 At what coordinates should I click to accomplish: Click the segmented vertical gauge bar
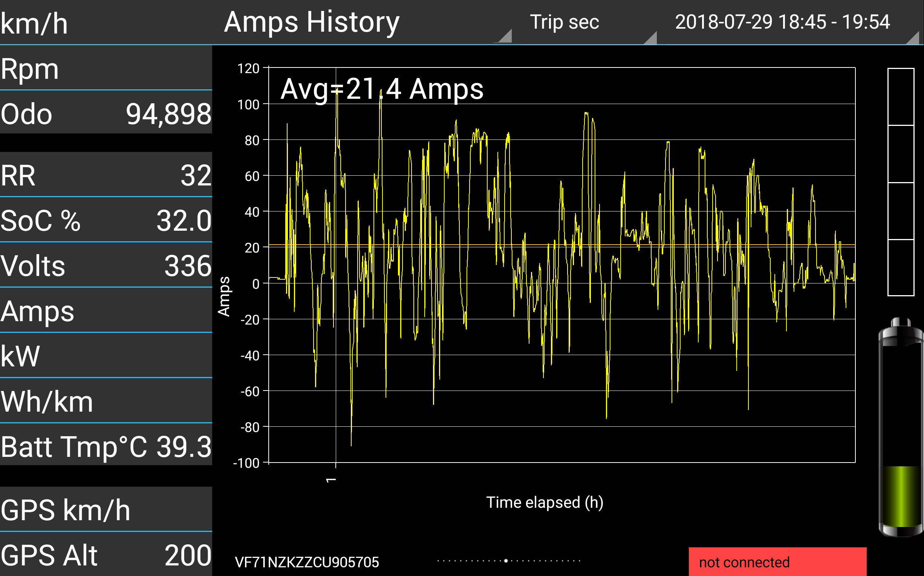pos(900,182)
